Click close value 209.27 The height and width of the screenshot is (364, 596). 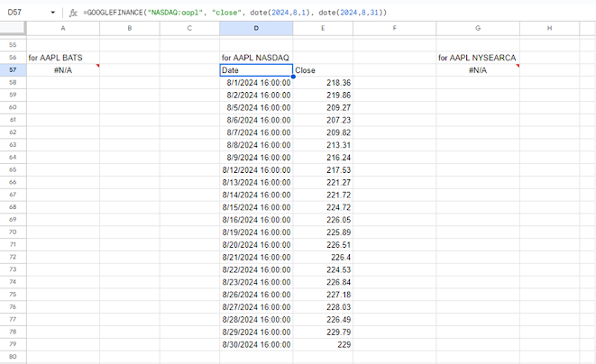pyautogui.click(x=323, y=107)
